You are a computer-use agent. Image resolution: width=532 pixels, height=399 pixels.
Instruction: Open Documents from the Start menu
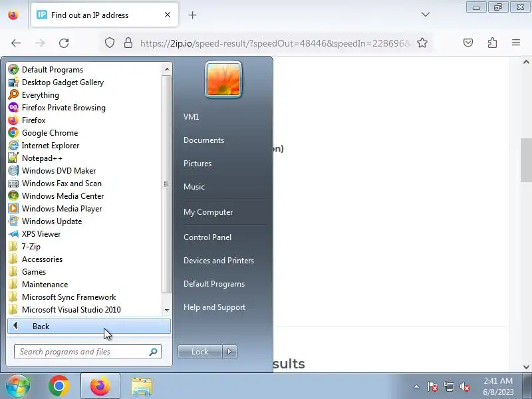[x=204, y=140]
